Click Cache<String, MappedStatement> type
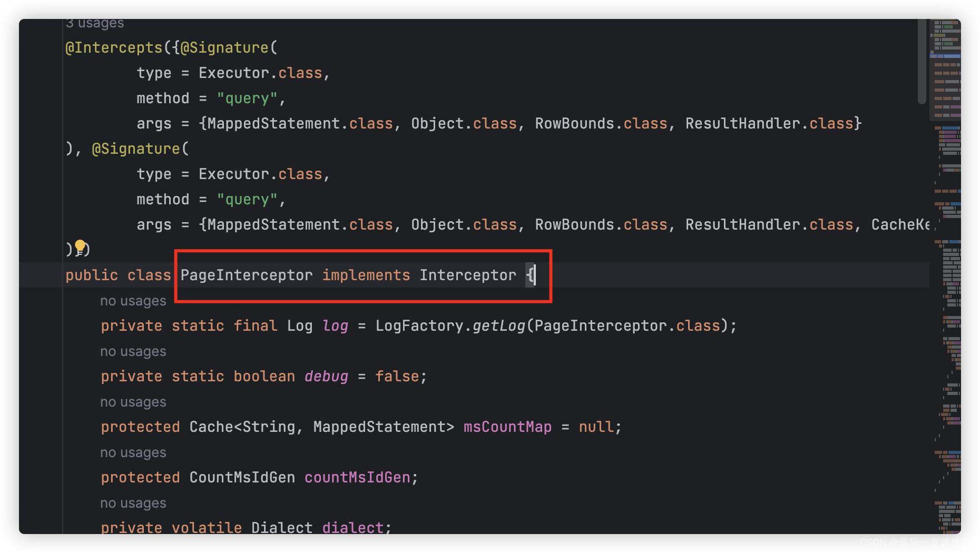The image size is (980, 553). point(322,427)
